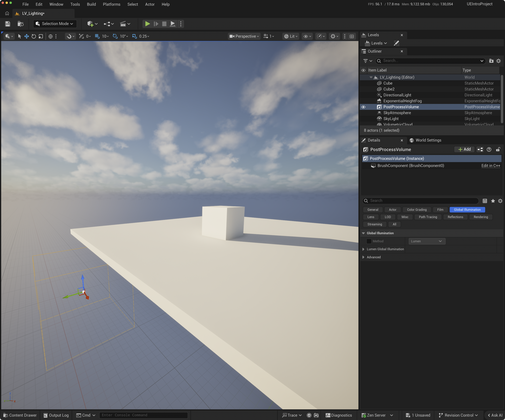Toggle the Method override checkbox

coord(369,241)
